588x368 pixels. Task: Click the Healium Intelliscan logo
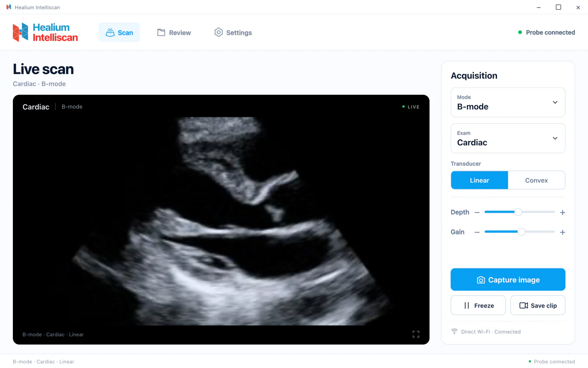click(x=45, y=32)
